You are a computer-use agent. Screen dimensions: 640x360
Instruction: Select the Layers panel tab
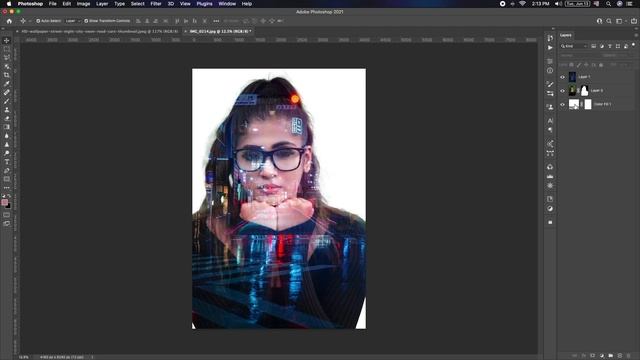(566, 35)
